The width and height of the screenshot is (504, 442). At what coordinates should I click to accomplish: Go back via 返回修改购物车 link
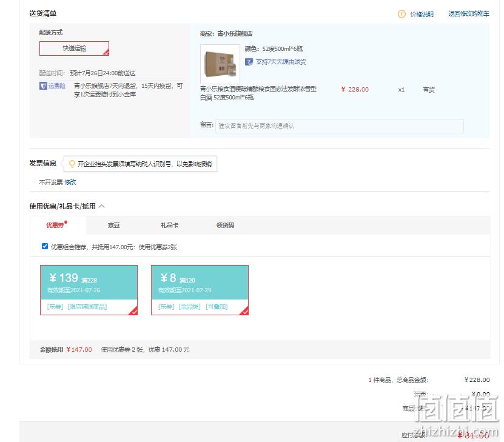(469, 14)
